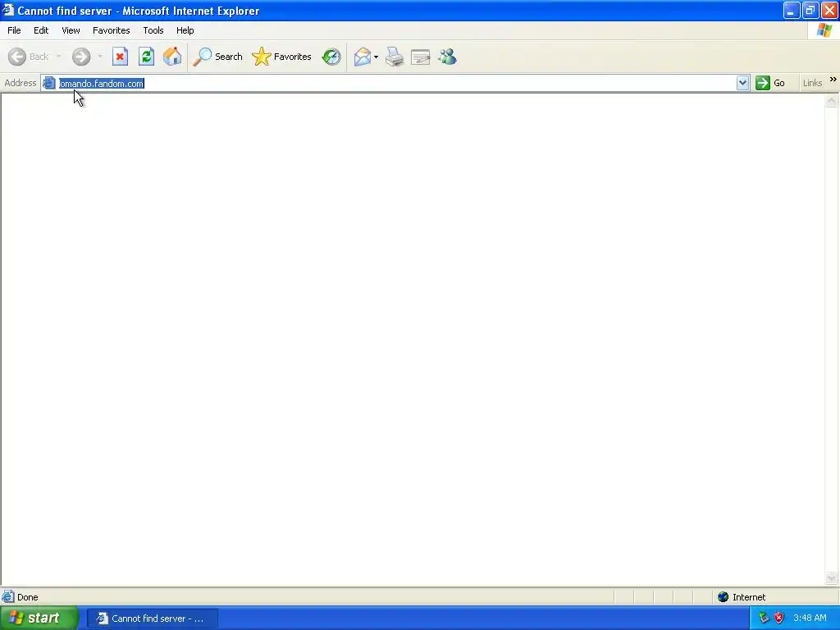Open the History clock icon
840x630 pixels.
[331, 57]
